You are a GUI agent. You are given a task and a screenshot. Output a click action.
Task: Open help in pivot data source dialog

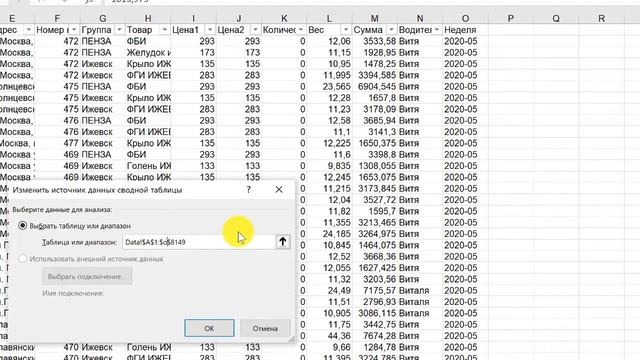(x=249, y=190)
